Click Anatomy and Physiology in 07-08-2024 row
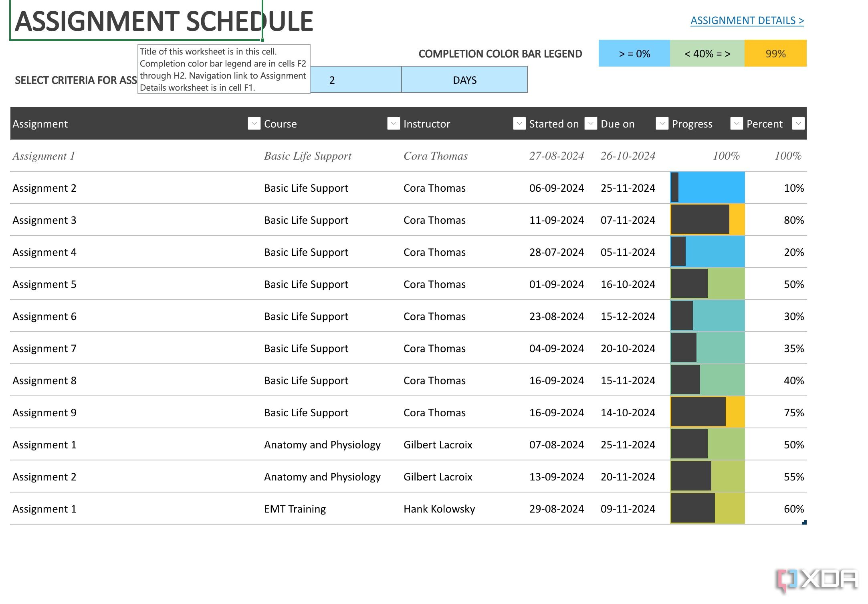Viewport: 868px width, 604px height. [x=322, y=444]
